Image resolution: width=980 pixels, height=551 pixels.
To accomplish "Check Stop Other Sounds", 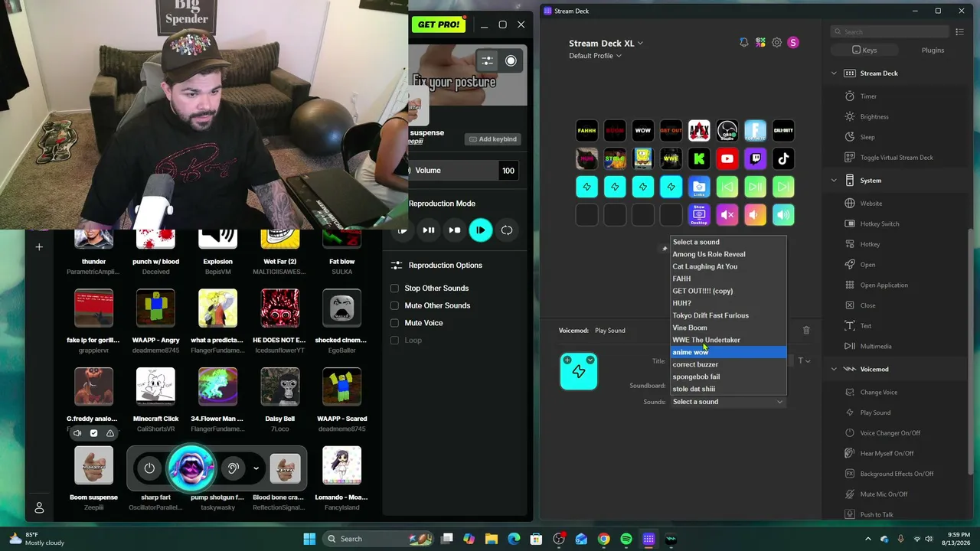I will pos(394,288).
